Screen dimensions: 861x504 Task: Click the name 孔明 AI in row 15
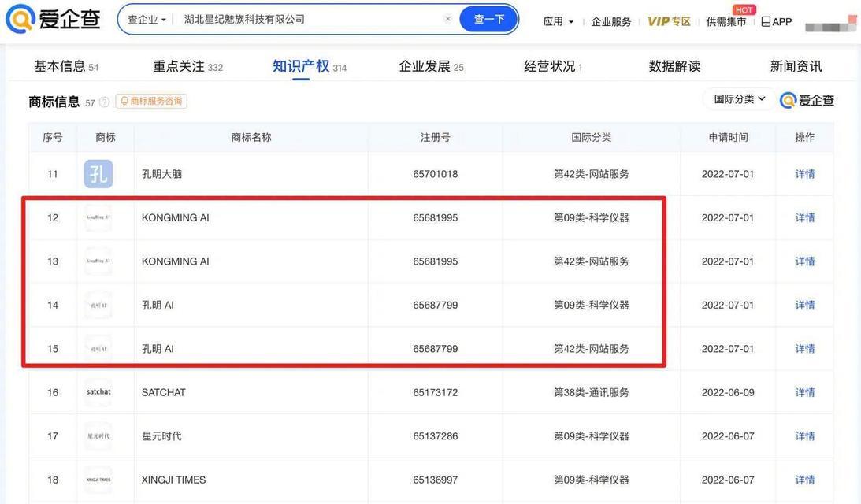tap(158, 349)
